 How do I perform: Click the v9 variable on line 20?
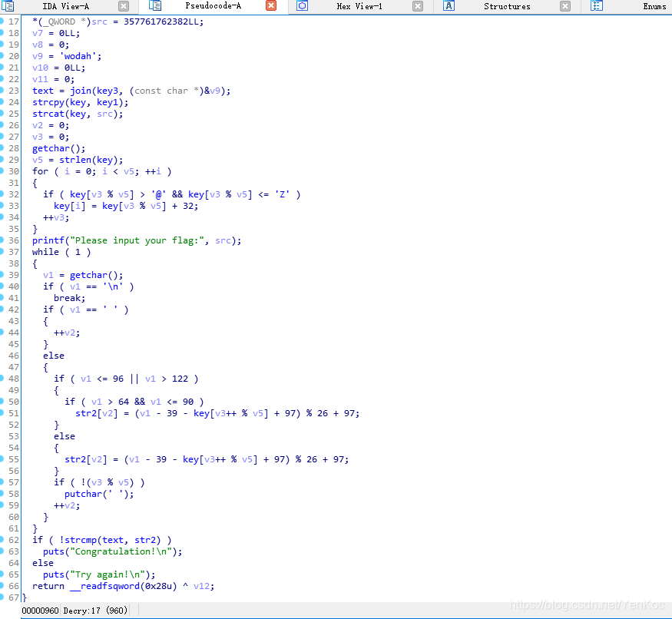38,56
